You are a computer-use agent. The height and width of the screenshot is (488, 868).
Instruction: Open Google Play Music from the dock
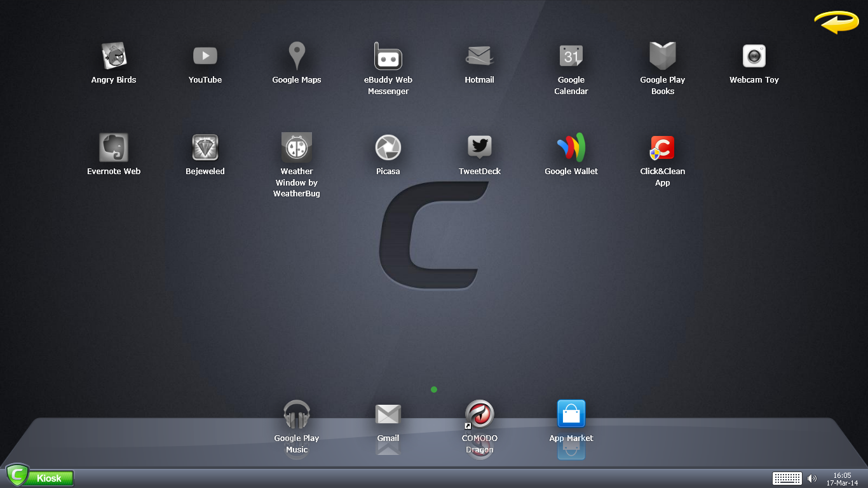coord(297,414)
